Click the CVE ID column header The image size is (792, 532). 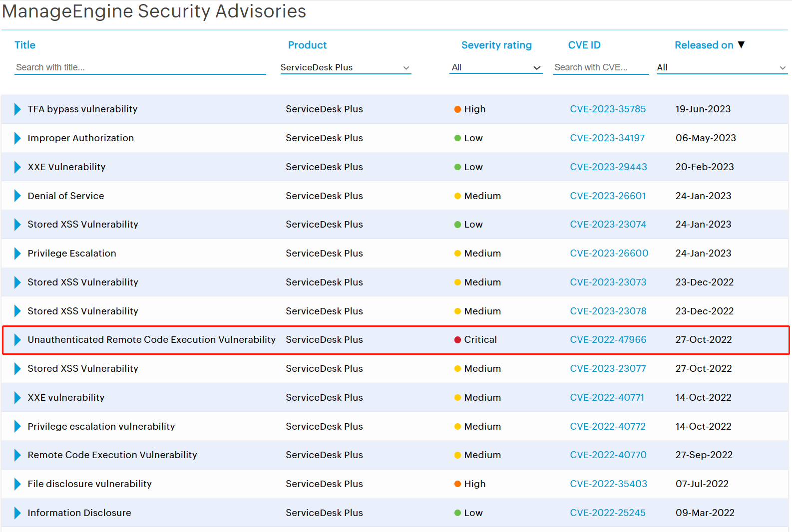coord(584,45)
